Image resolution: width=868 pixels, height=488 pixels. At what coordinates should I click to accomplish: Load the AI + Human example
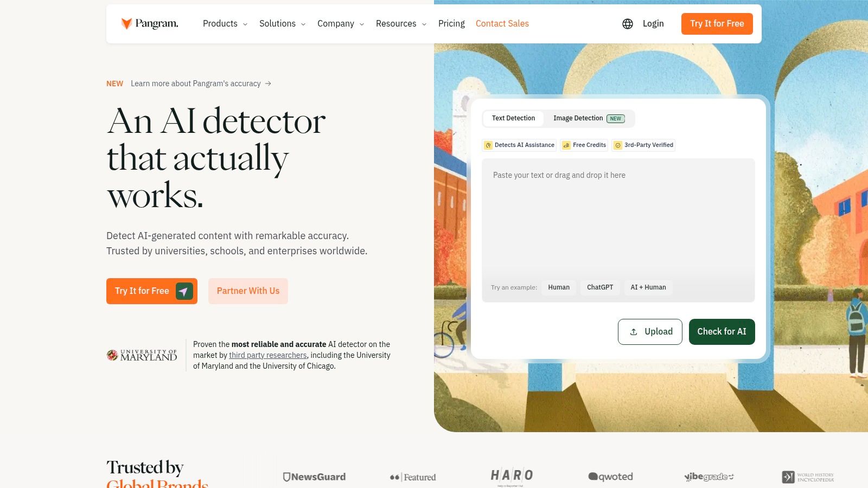[x=648, y=287]
